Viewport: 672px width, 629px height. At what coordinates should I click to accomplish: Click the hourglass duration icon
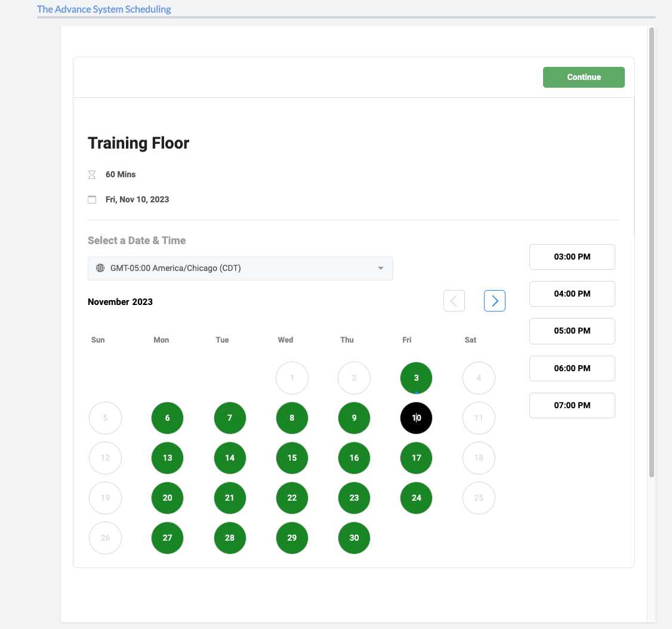[92, 175]
